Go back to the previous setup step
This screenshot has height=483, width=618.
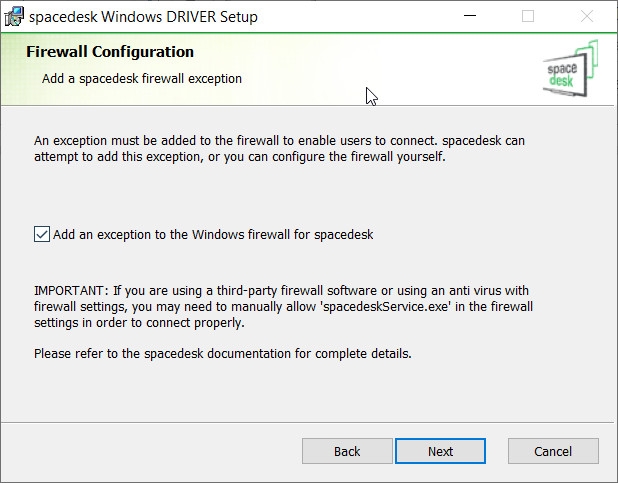(347, 451)
